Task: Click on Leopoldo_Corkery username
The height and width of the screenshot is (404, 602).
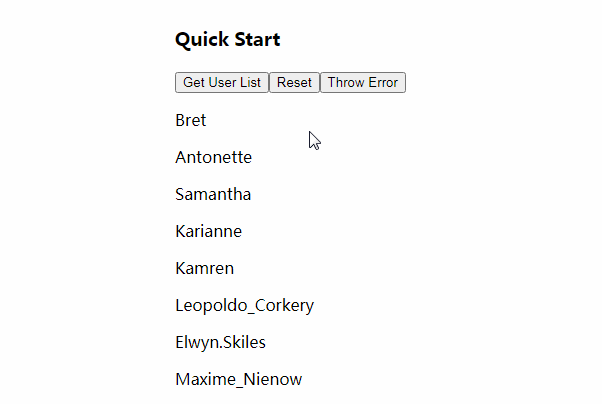Action: pyautogui.click(x=244, y=306)
